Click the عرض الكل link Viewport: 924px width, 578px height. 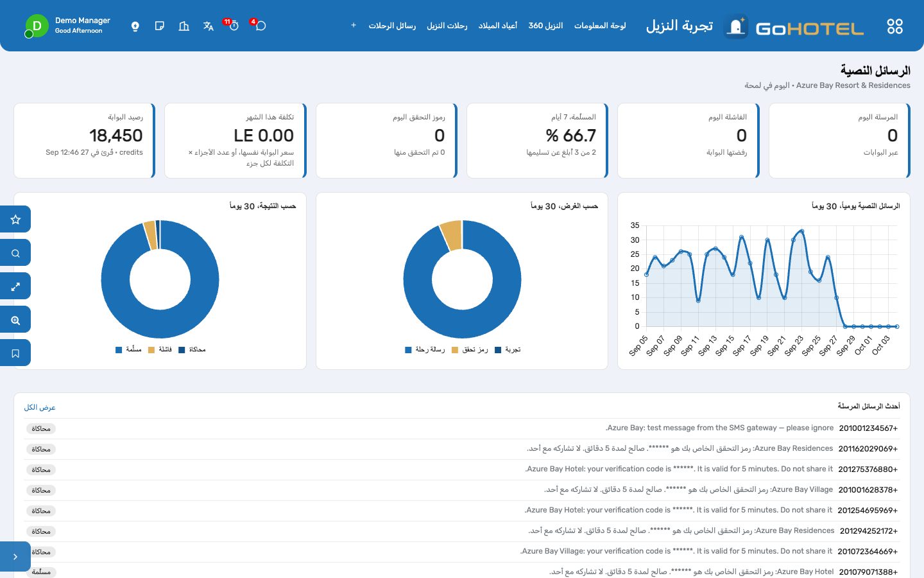(x=40, y=407)
